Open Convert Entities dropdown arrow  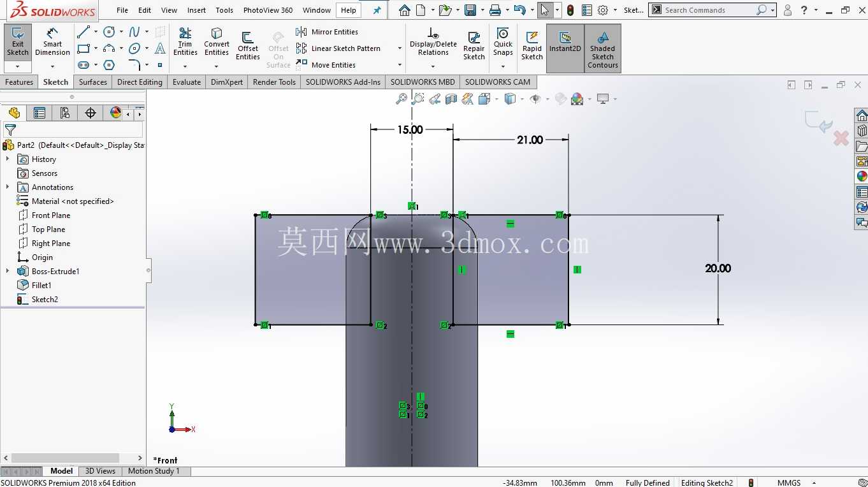(x=217, y=66)
